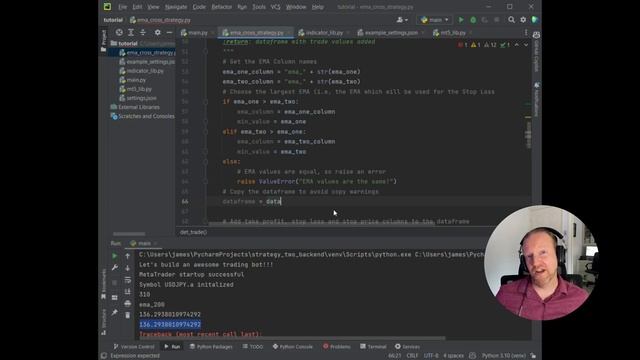This screenshot has height=360, width=640.
Task: Click the 4 spaces indent widget
Action: (453, 356)
